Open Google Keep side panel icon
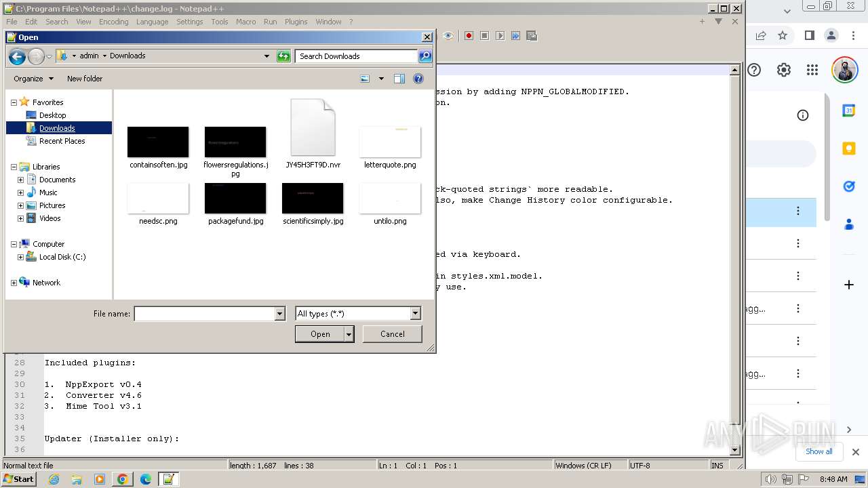868x488 pixels. 849,148
